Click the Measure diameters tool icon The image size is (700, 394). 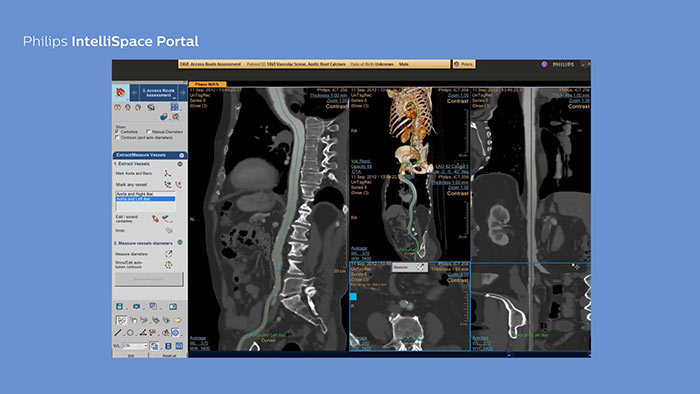[x=169, y=254]
